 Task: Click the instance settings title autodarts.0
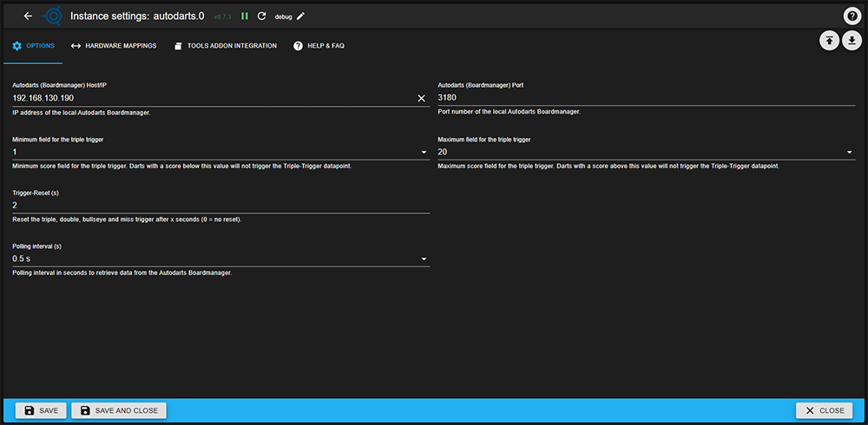coord(138,16)
